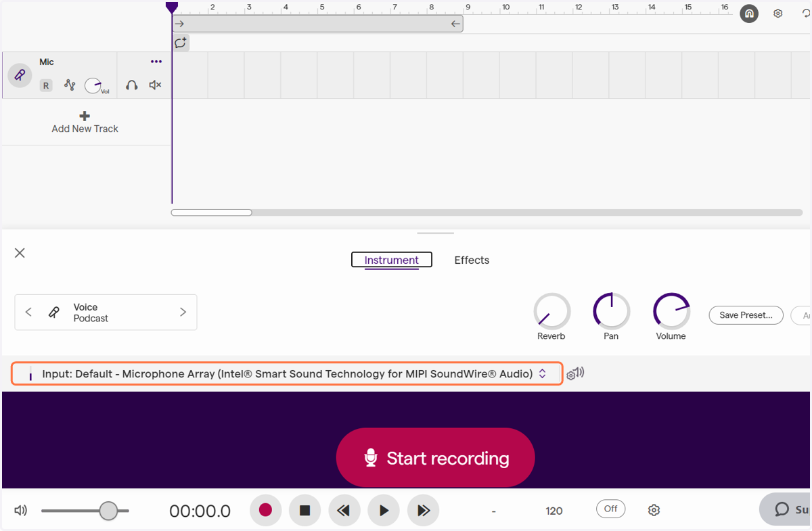Click master volume speaker icon
The image size is (812, 531).
(21, 511)
